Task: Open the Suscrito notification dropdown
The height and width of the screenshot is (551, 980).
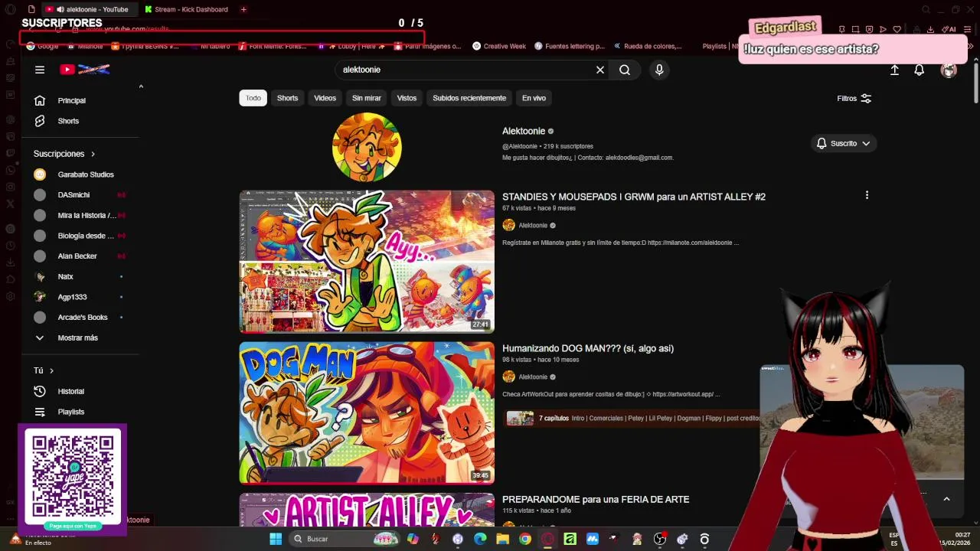Action: 844,143
